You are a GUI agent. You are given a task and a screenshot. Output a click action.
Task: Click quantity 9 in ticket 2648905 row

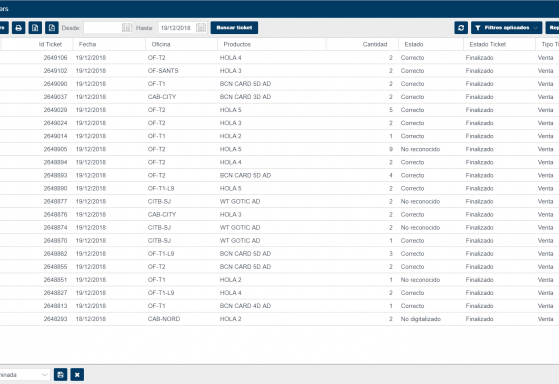pos(391,149)
